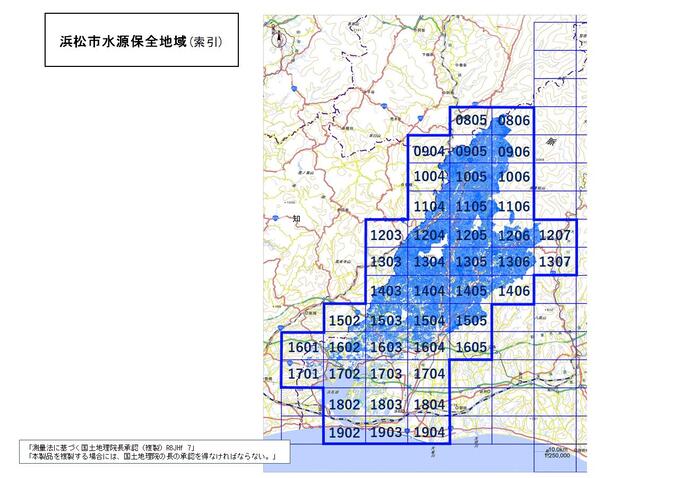This screenshot has height=478, width=690.
Task: Open index sheet 1205
Action: (x=471, y=234)
